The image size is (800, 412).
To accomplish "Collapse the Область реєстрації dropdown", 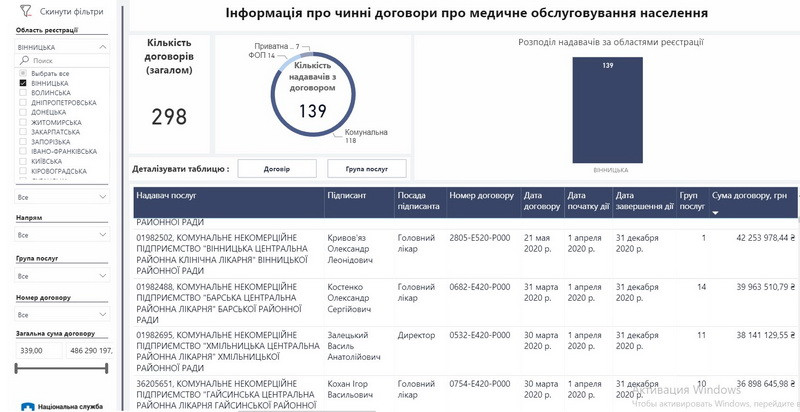I will [x=103, y=46].
